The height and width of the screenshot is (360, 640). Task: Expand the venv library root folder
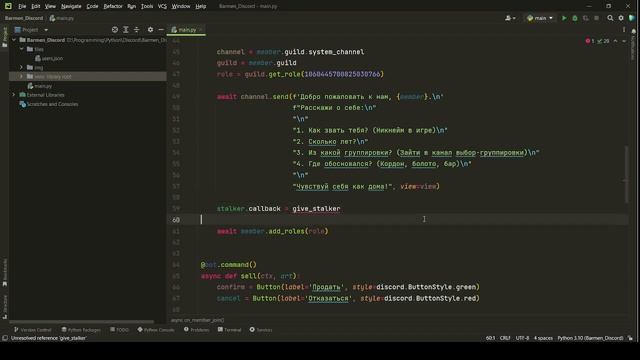click(22, 76)
